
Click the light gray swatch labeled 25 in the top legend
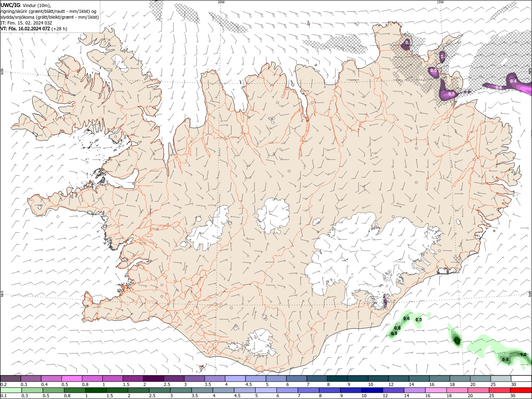pos(501,378)
